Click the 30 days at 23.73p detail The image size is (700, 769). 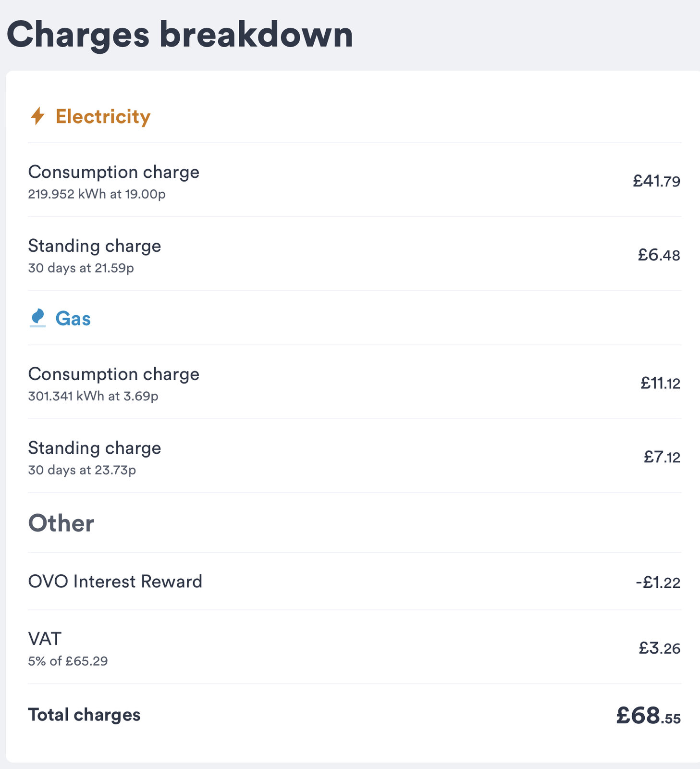(82, 470)
